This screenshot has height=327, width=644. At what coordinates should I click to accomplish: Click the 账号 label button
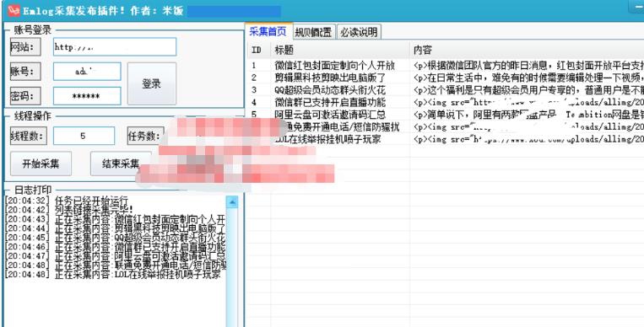click(x=25, y=72)
